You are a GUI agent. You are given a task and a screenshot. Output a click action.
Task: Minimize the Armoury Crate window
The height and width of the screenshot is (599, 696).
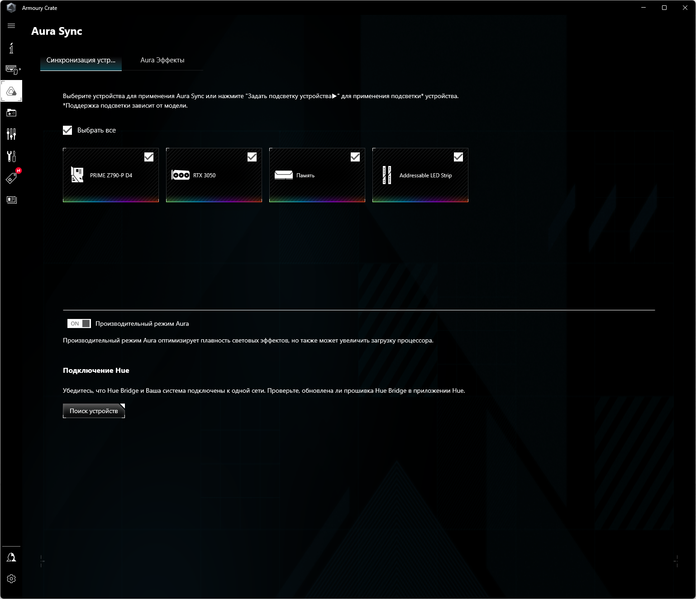pyautogui.click(x=643, y=8)
